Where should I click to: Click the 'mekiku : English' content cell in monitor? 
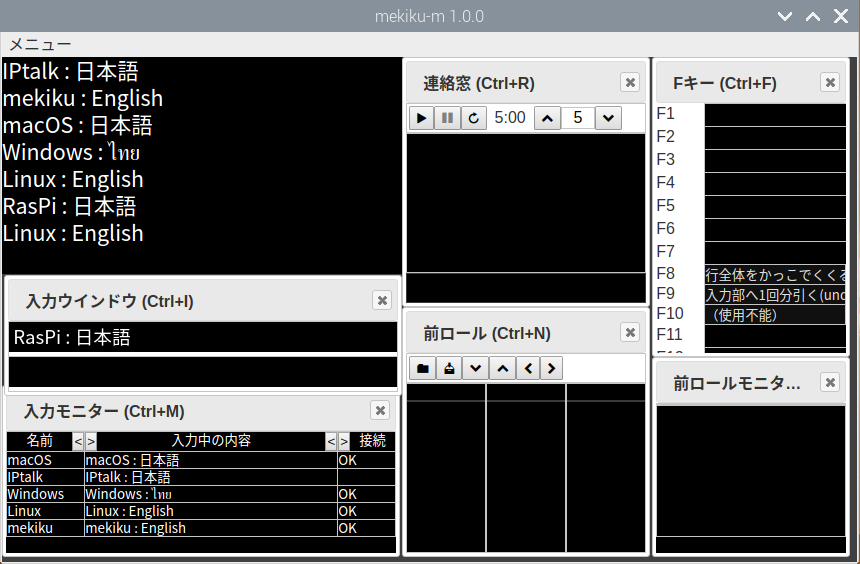(211, 528)
